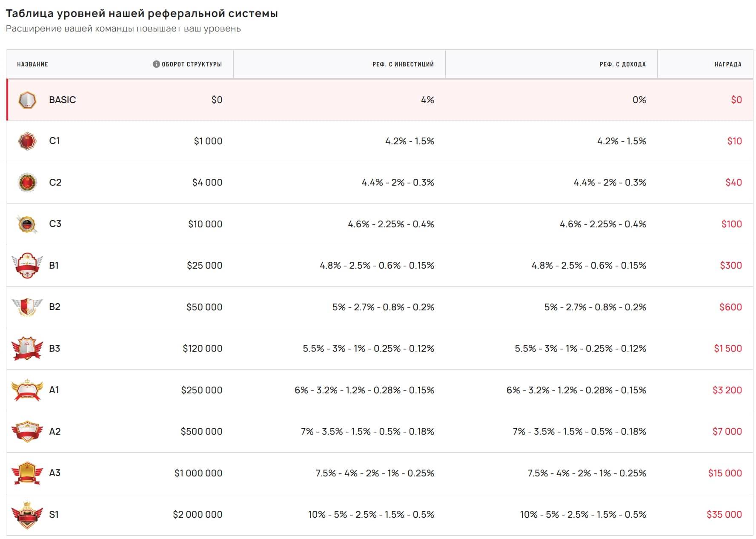This screenshot has width=756, height=539.
Task: Click the BASIC level badge icon
Action: pyautogui.click(x=27, y=100)
